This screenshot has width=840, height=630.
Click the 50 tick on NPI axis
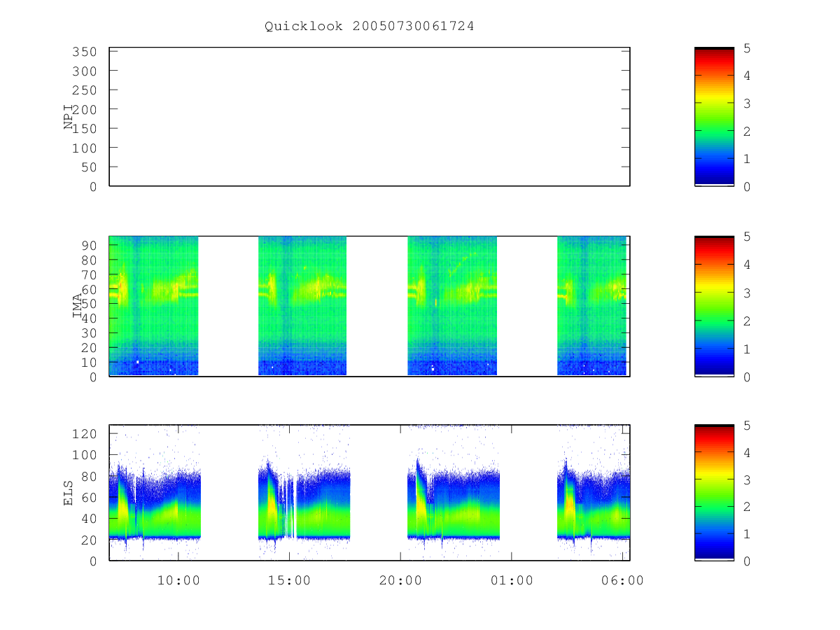pos(90,167)
